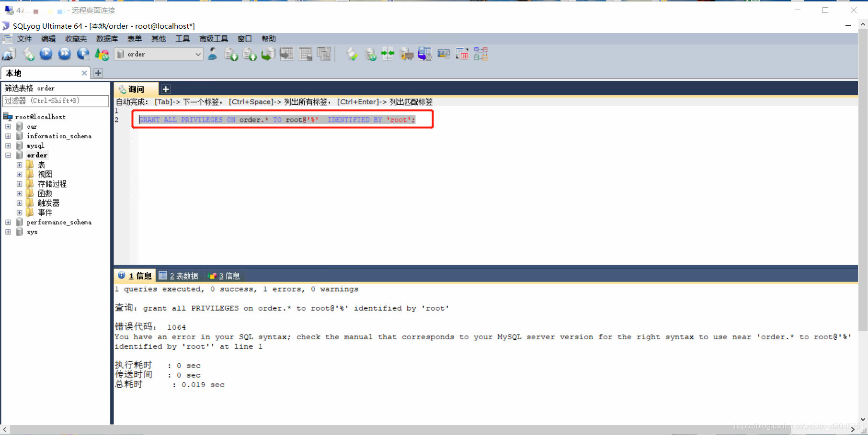Screen dimensions: 868x435
Task: Click the new connection toolbar icon
Action: click(9, 54)
